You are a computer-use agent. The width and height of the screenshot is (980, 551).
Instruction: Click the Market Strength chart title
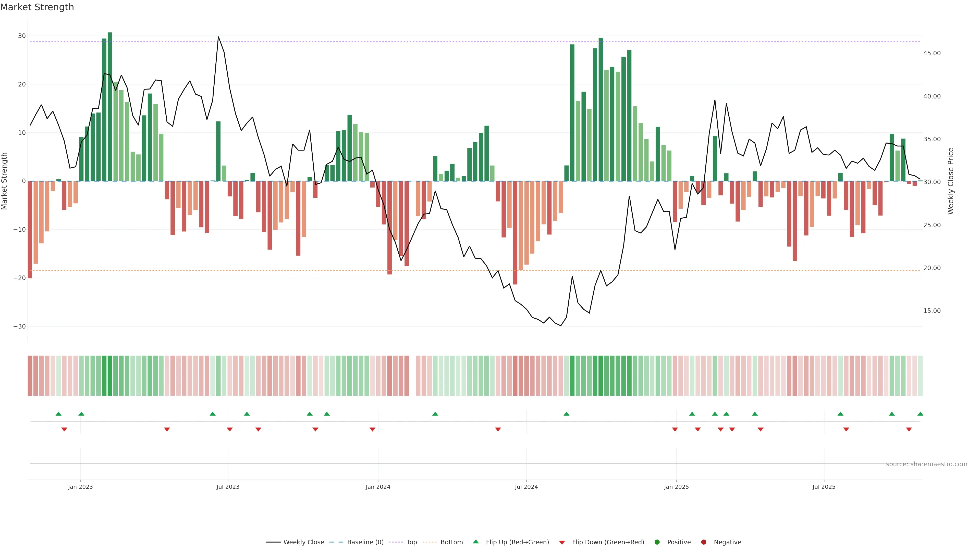[x=37, y=7]
